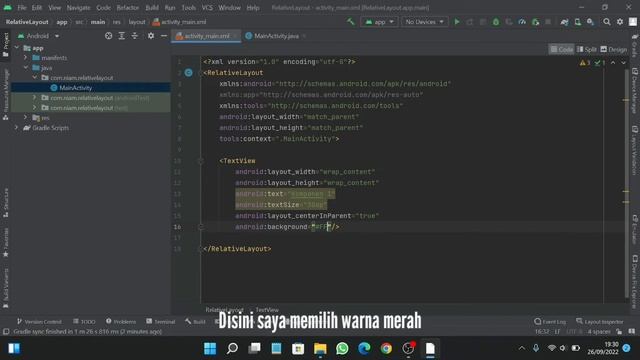The image size is (640, 360).
Task: Toggle Device File Explorer on right edge
Action: [x=635, y=282]
